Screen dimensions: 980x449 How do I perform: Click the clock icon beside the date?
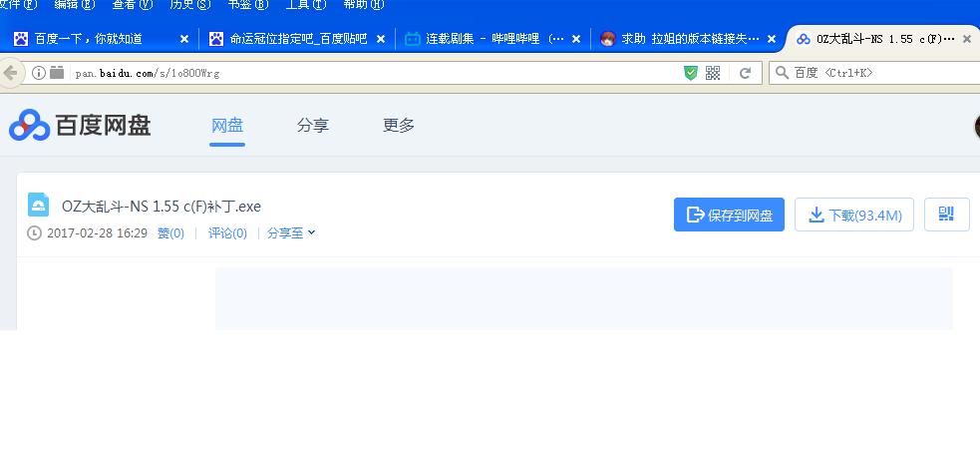pyautogui.click(x=34, y=233)
